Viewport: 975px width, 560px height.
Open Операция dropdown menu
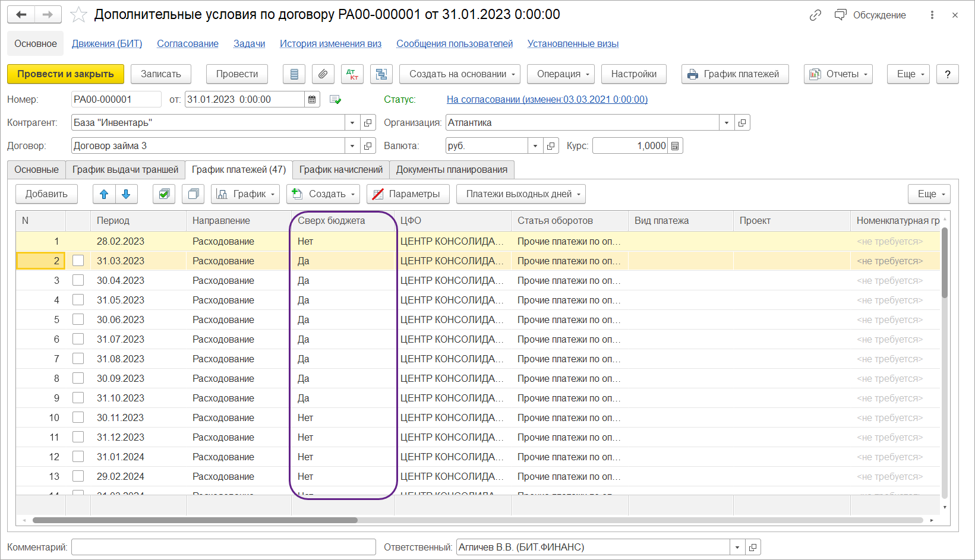(561, 74)
